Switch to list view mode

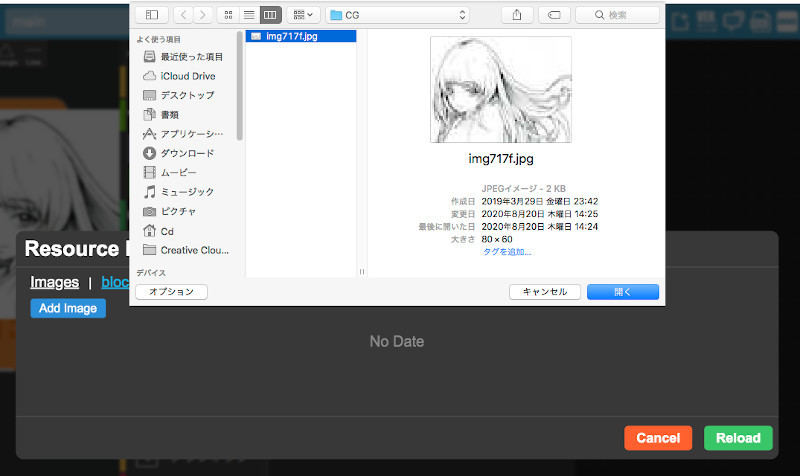point(249,15)
